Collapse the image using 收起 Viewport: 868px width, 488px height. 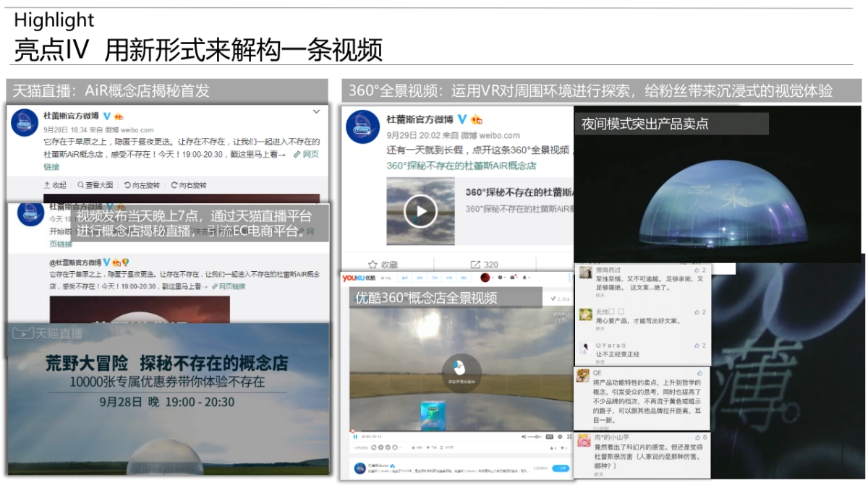point(56,185)
